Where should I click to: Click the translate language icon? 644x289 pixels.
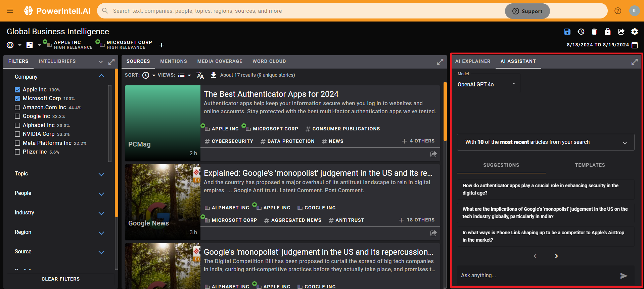coord(200,75)
